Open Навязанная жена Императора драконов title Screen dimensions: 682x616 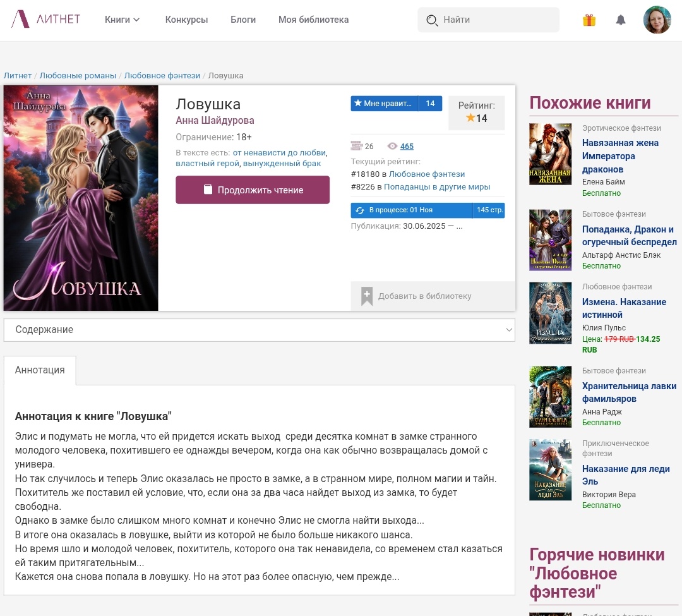[620, 156]
